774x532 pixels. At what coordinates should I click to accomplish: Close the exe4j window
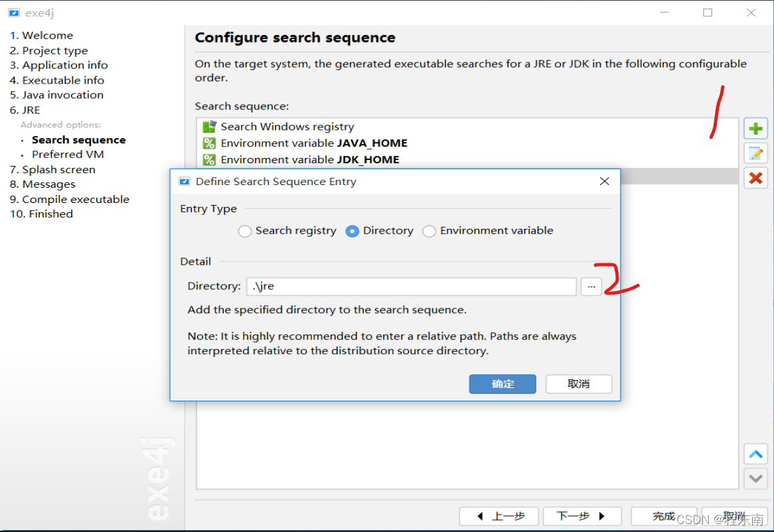751,13
